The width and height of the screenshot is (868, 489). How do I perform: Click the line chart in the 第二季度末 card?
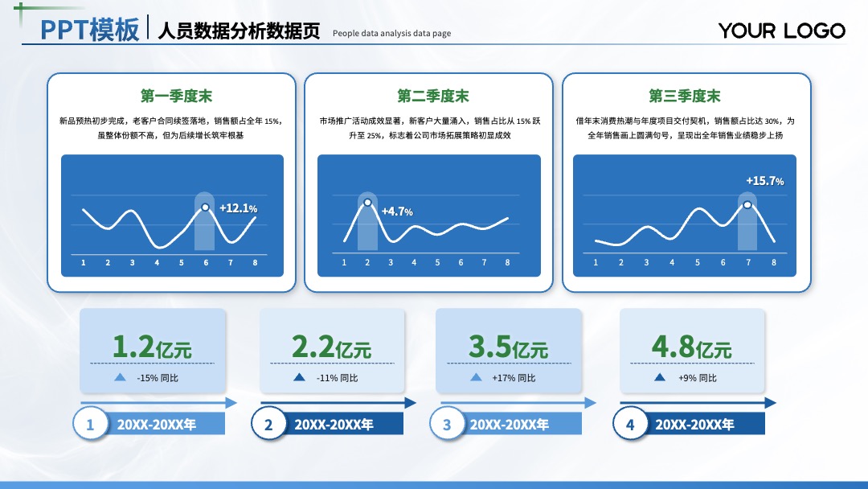(429, 216)
